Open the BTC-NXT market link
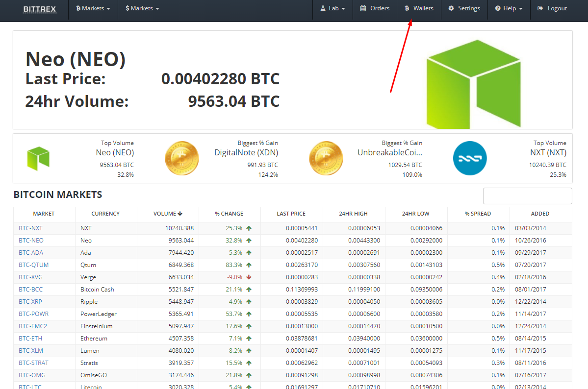588x389 pixels. point(31,228)
